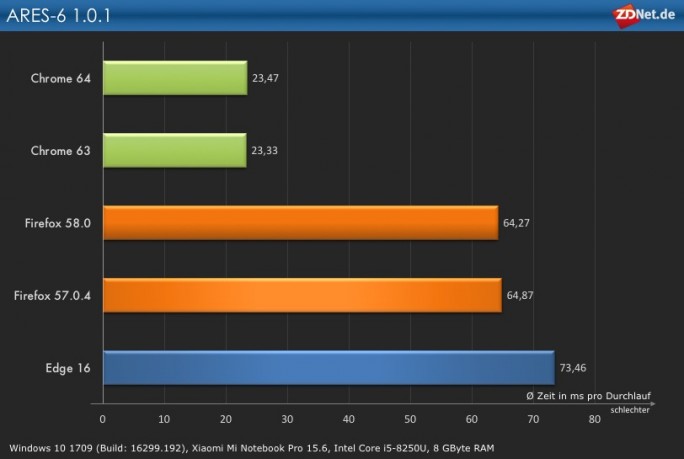
Task: Click the value 64,87
Action: (520, 295)
